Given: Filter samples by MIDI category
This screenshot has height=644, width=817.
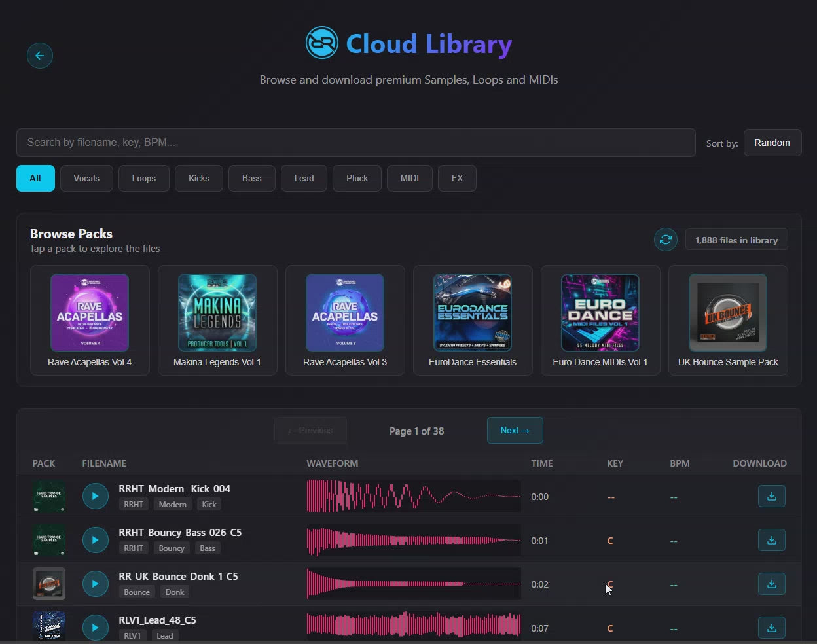Looking at the screenshot, I should (409, 178).
